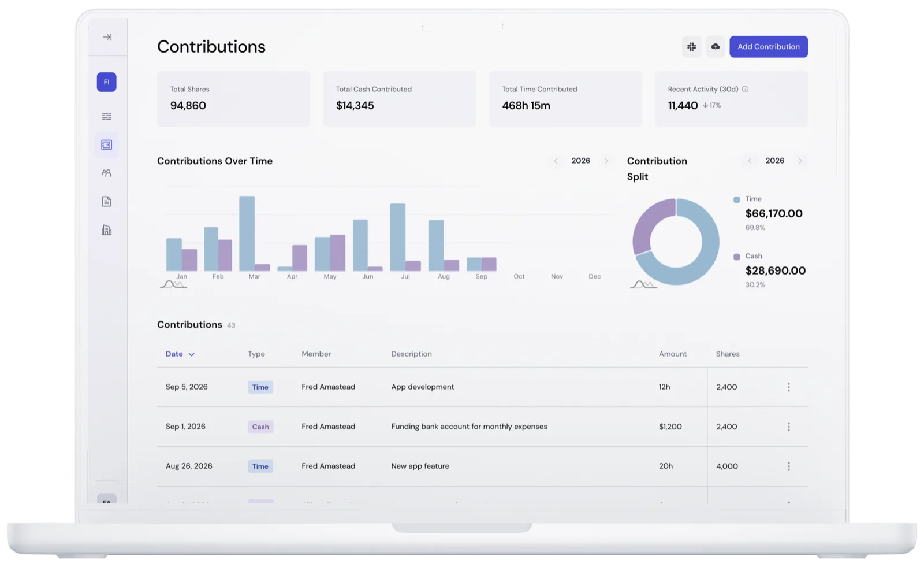
Task: Click the Recent Activity info icon
Action: (745, 89)
